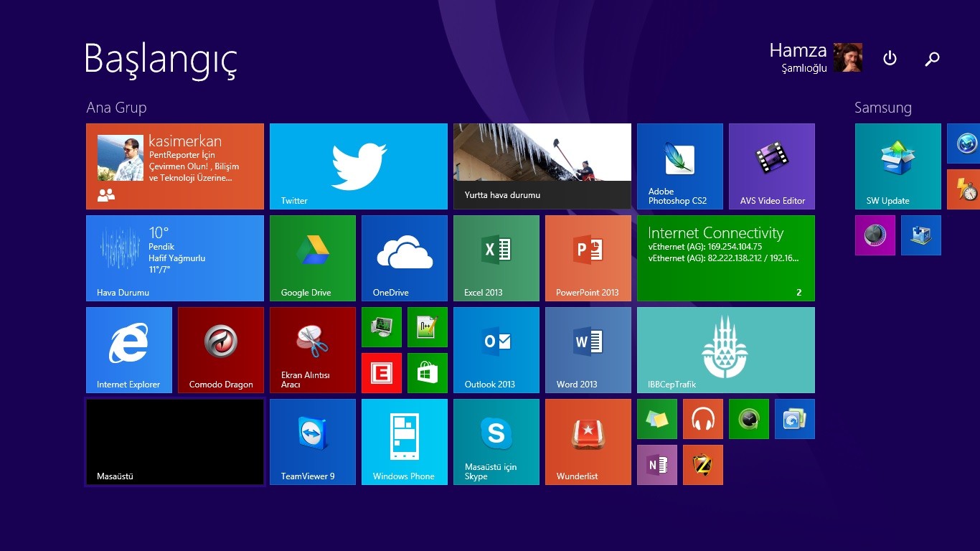This screenshot has height=551, width=980.
Task: Open the Windows Phone tile
Action: [x=405, y=442]
